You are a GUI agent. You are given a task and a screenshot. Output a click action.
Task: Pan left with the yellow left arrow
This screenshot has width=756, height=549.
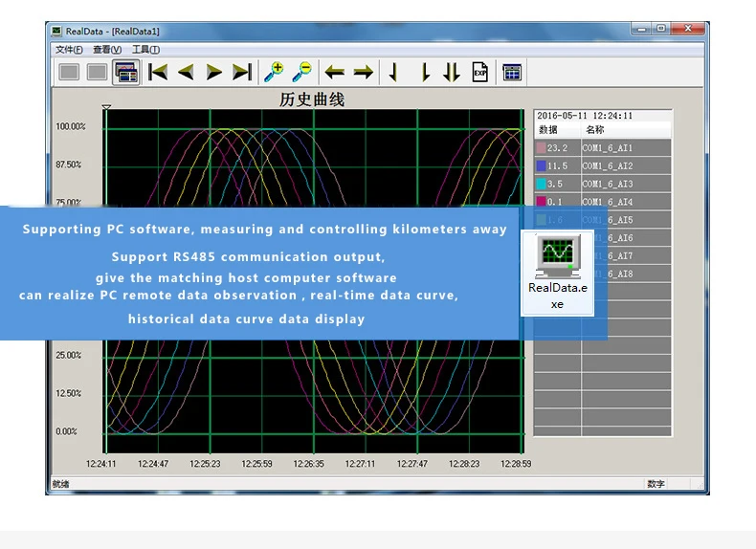(334, 73)
